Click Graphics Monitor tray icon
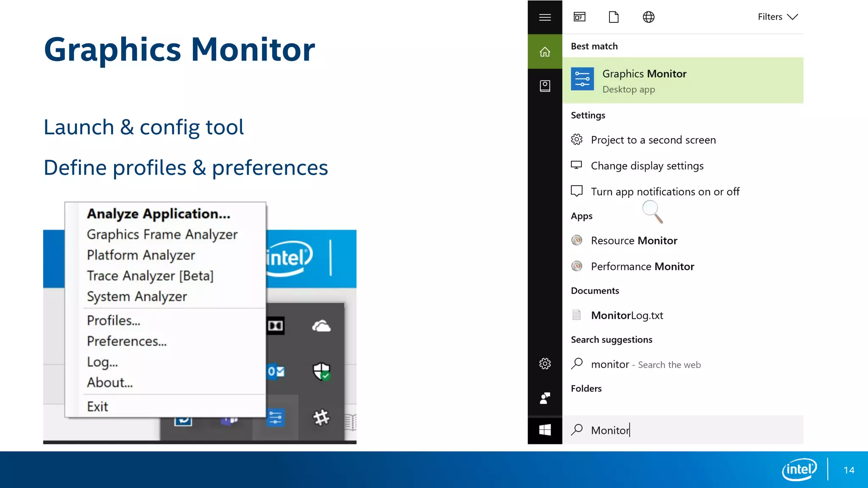The height and width of the screenshot is (488, 868). pyautogui.click(x=275, y=418)
